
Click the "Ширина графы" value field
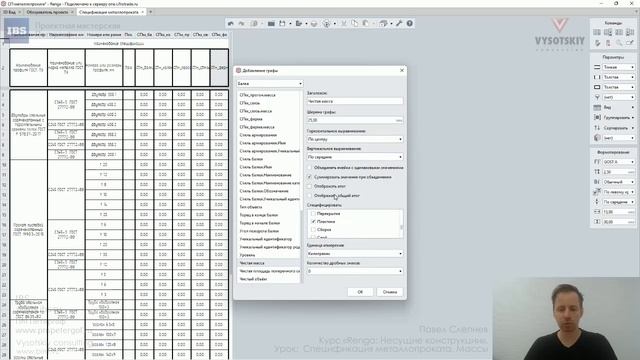point(355,120)
